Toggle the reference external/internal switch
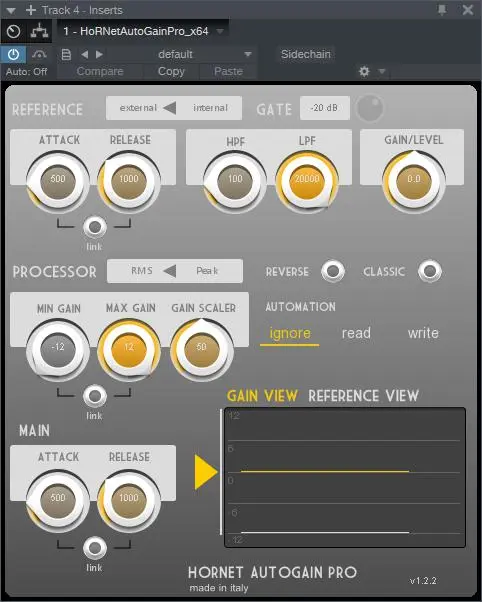 click(174, 108)
